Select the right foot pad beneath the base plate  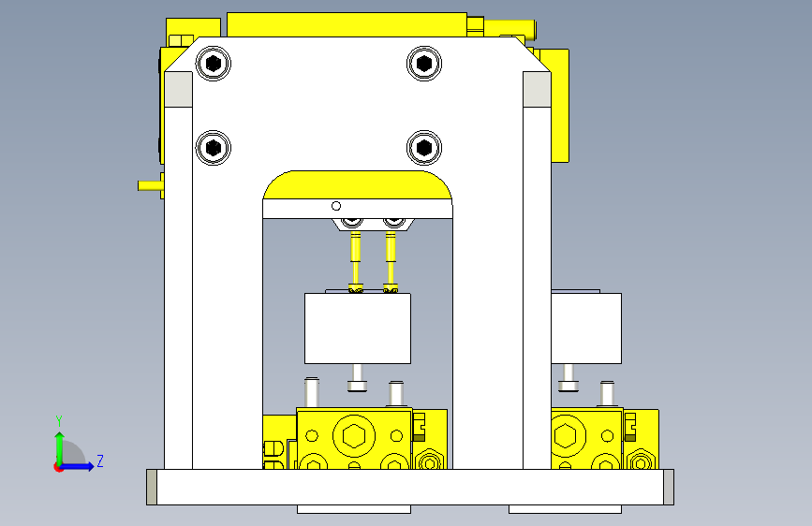(x=565, y=509)
